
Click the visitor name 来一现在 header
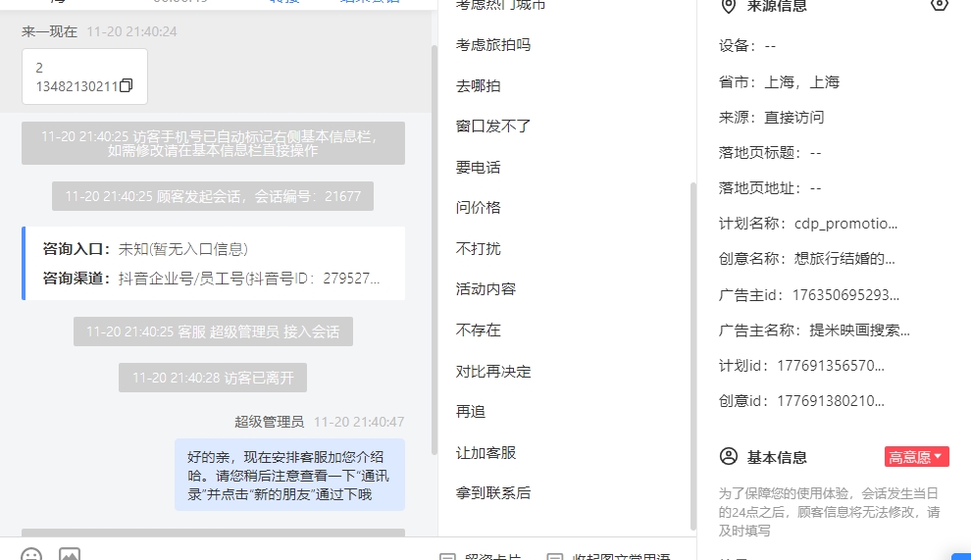(x=49, y=31)
